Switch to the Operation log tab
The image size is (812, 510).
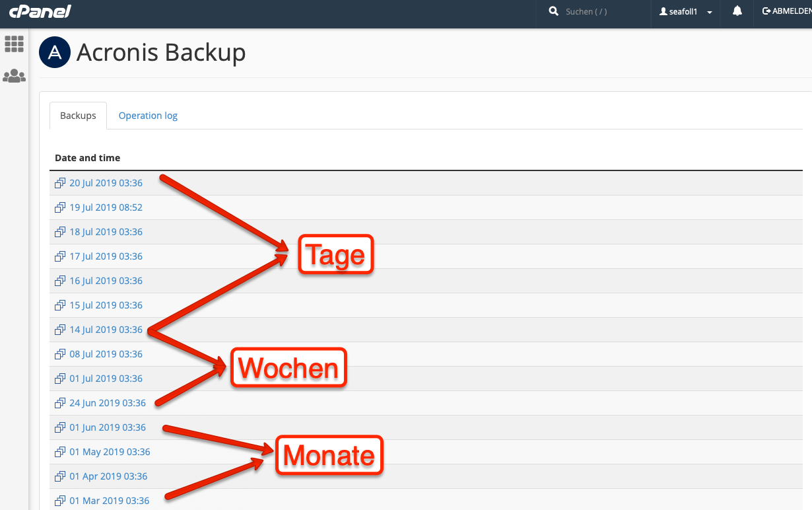[148, 116]
